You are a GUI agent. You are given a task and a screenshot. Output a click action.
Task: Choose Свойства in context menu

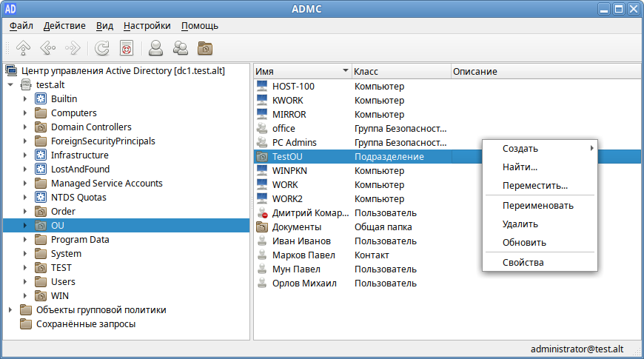pos(540,262)
